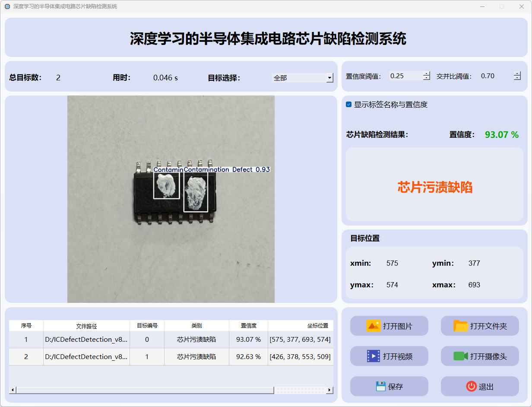532x407 pixels.
Task: Increase the confidence threshold with up arrow
Action: [x=427, y=73]
